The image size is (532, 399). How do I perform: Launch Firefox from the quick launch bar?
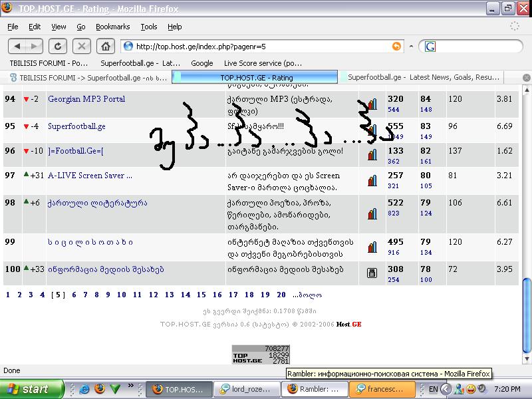tap(99, 389)
